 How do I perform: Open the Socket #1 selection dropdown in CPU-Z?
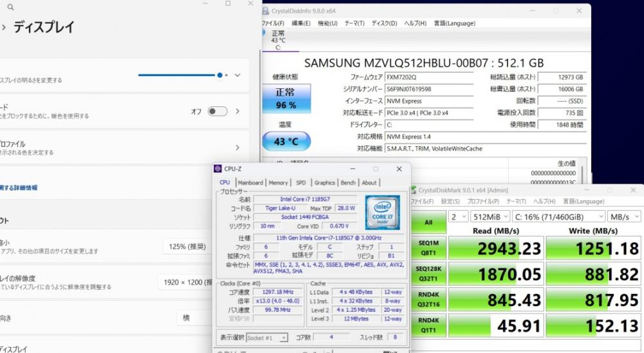coord(267,338)
